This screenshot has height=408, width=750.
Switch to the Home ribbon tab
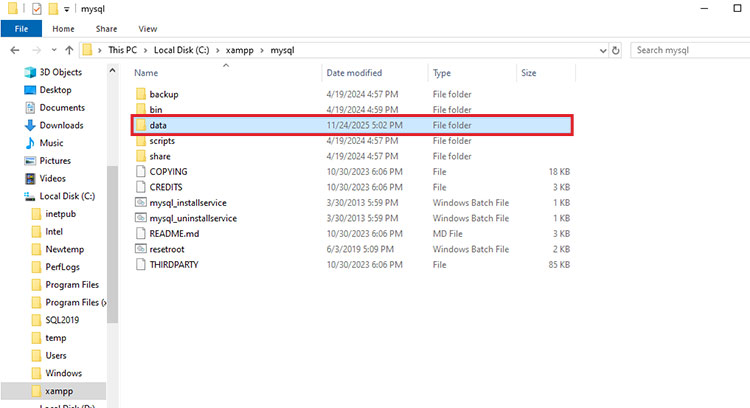[x=63, y=29]
